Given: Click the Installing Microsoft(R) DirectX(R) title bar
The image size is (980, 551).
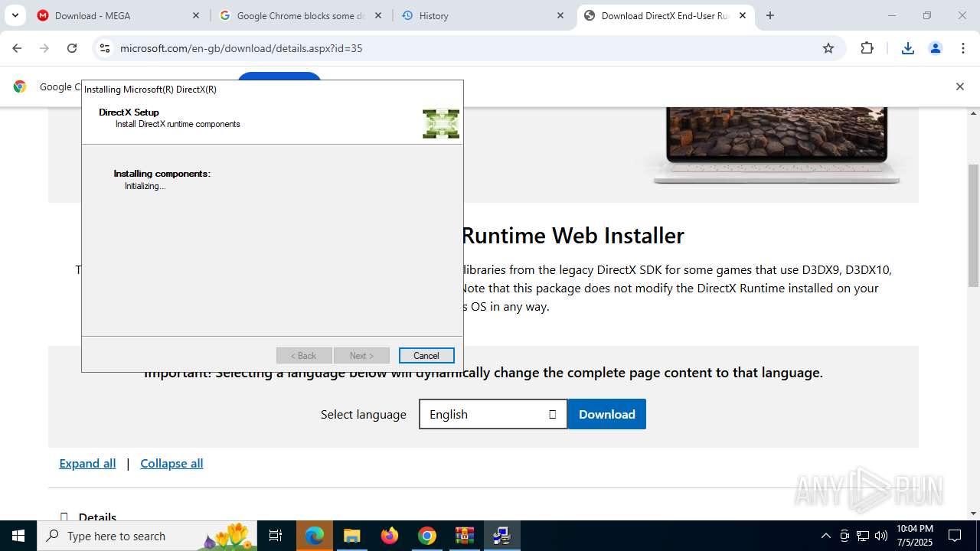Looking at the screenshot, I should pos(272,90).
